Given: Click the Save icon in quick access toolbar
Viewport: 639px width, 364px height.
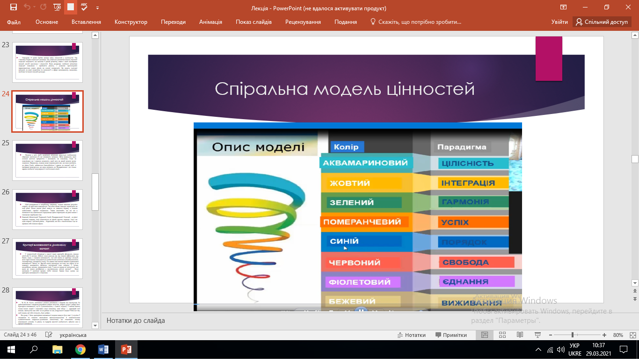Looking at the screenshot, I should pos(13,7).
